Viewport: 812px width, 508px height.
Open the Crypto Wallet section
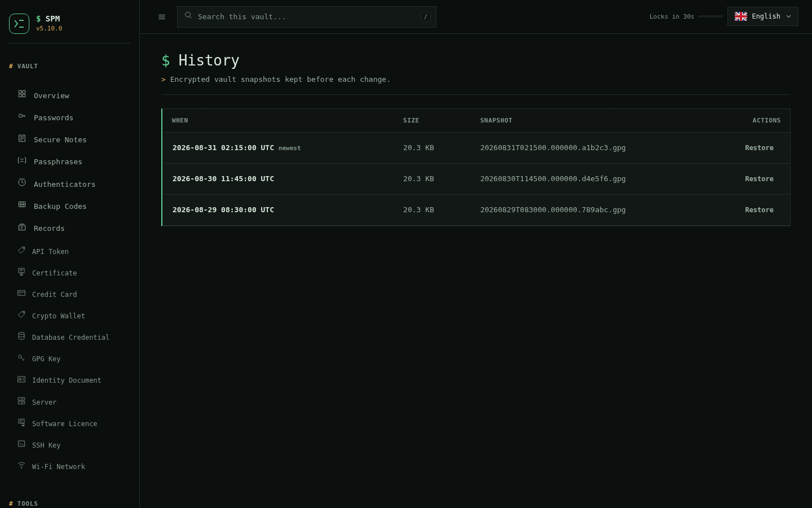pos(69,316)
